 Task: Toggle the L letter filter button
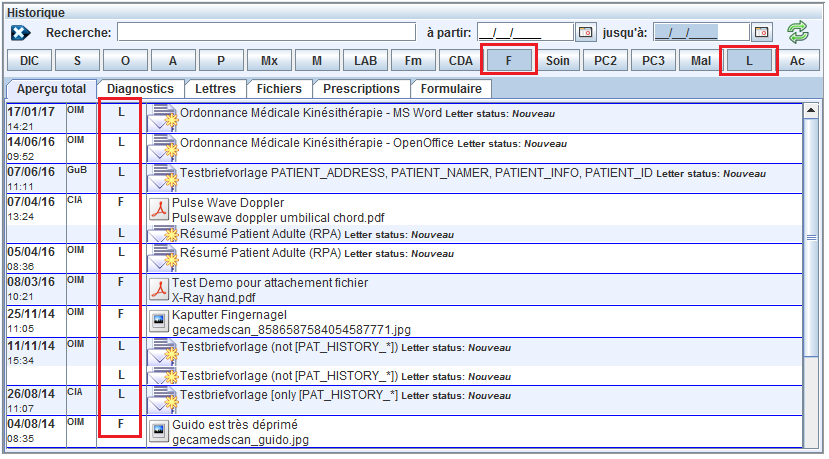tap(749, 61)
